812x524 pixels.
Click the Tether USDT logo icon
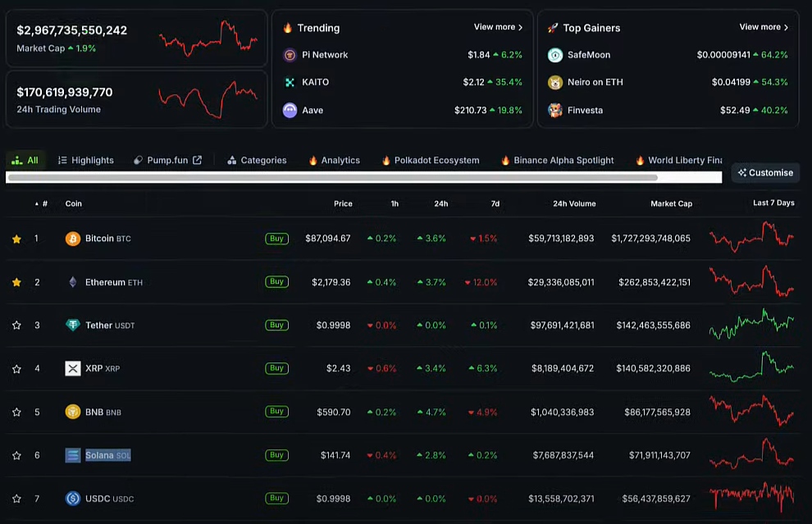click(x=73, y=326)
